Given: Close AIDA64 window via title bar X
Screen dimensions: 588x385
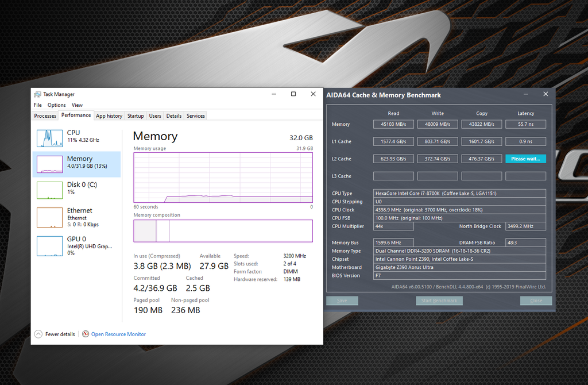Looking at the screenshot, I should pos(546,94).
